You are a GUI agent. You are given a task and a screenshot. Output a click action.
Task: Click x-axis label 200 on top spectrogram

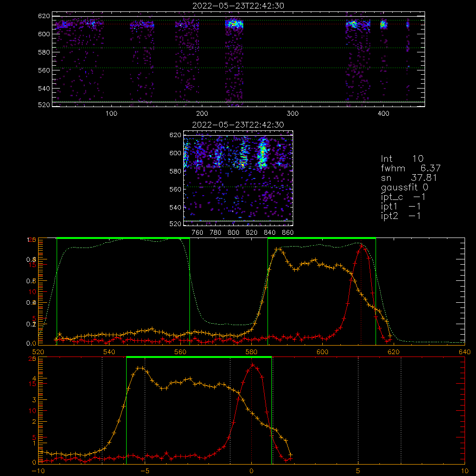point(202,114)
